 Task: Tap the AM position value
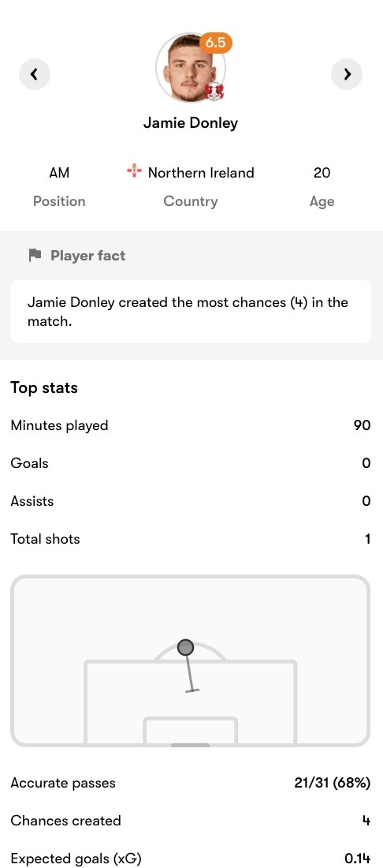(59, 173)
